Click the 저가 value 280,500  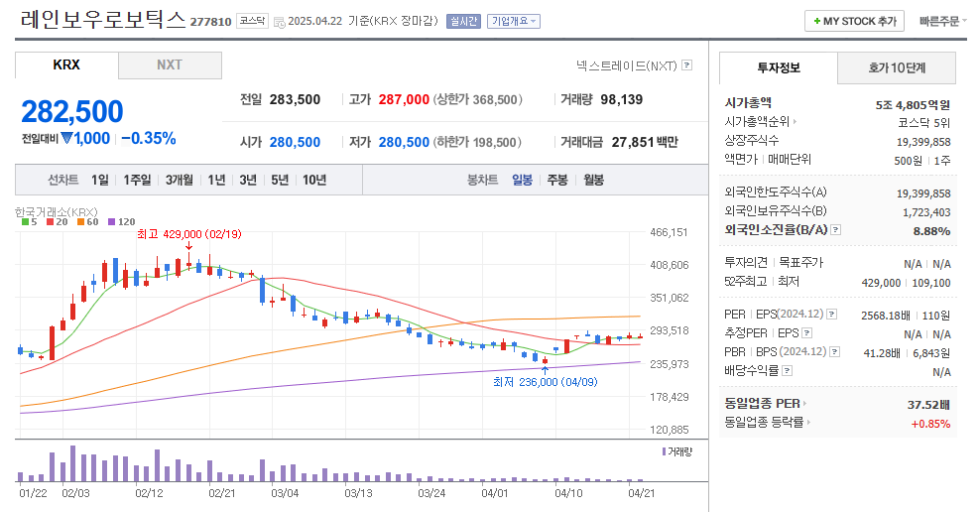404,143
